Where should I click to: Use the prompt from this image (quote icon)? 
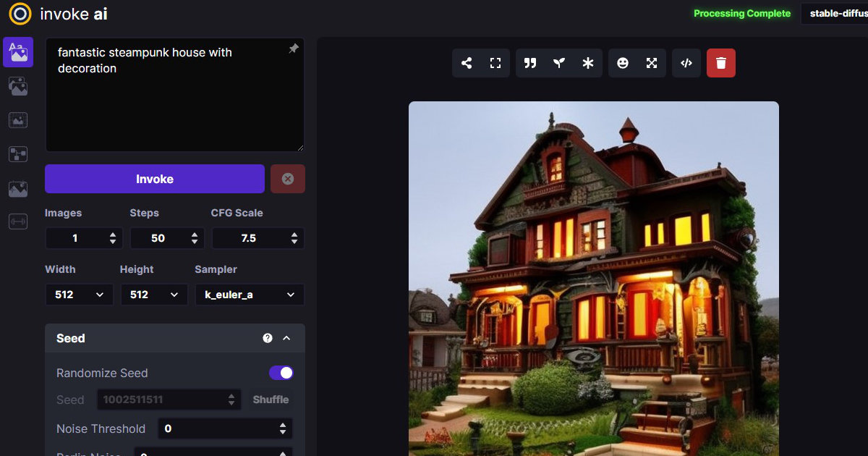point(530,63)
